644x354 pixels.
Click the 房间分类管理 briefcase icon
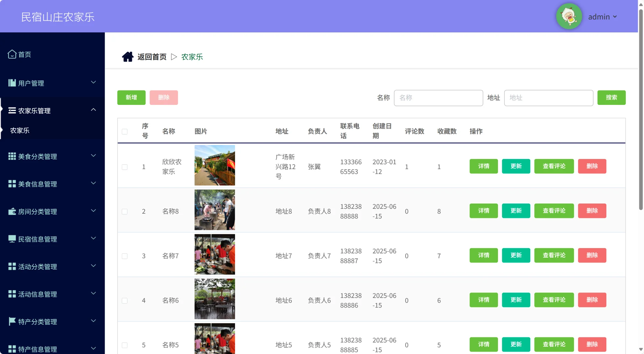coord(12,211)
